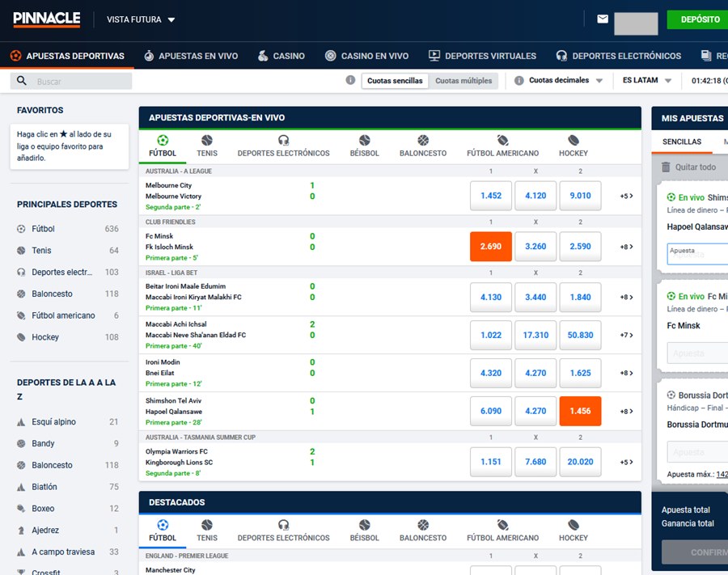
Task: Expand +7 markets for Maccabi Achi Ichsal
Action: pos(626,335)
